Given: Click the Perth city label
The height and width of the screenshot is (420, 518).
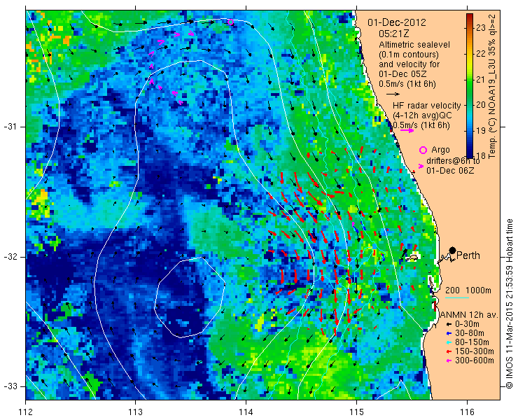Looking at the screenshot, I should click(468, 255).
